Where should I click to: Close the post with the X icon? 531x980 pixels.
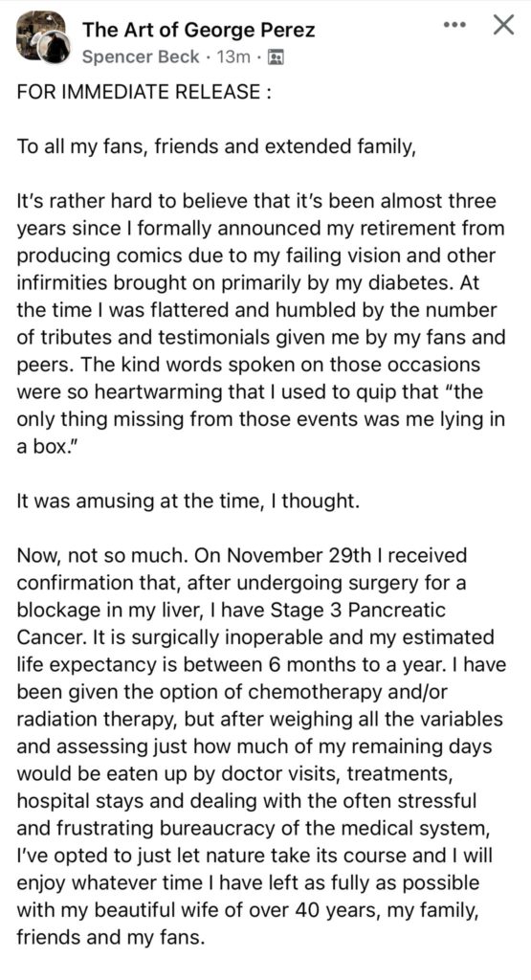tap(503, 26)
